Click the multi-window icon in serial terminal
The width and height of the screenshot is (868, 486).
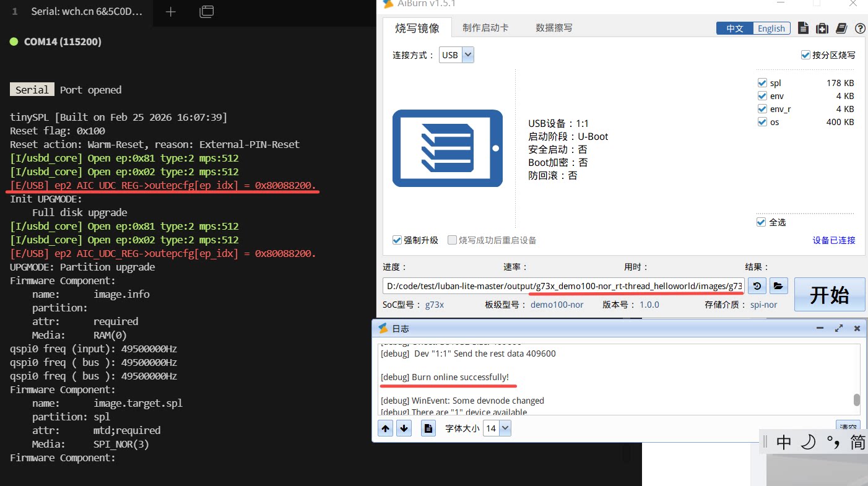coord(207,12)
